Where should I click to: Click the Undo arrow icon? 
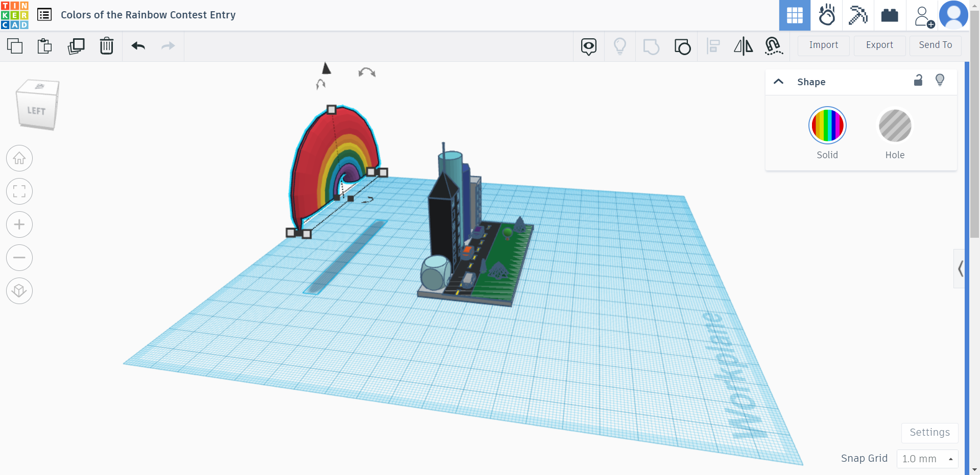tap(138, 46)
